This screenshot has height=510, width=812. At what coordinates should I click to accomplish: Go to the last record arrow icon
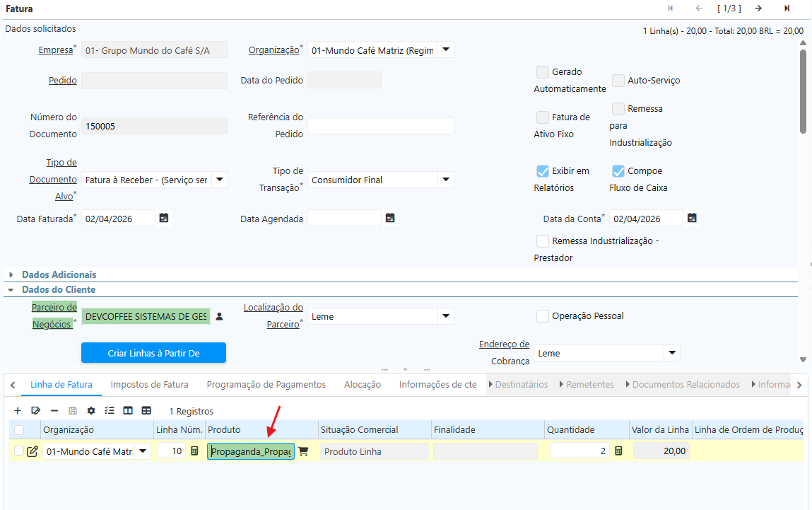[787, 8]
